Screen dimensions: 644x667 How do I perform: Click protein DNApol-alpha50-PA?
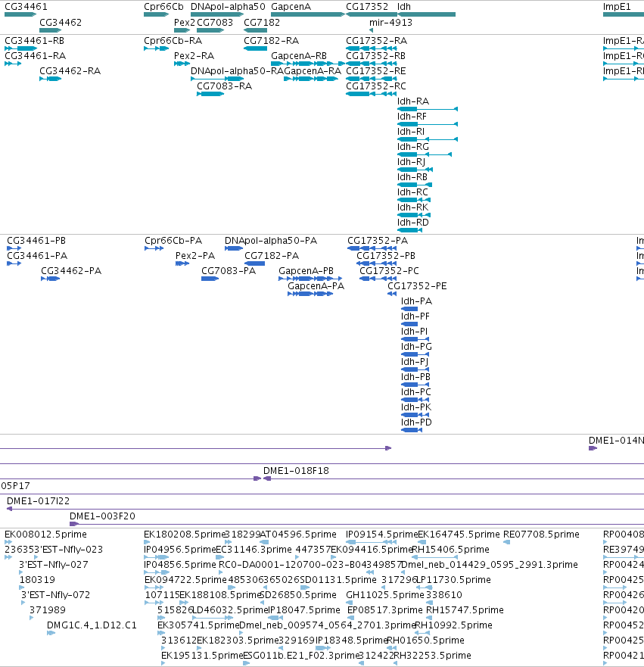[233, 248]
